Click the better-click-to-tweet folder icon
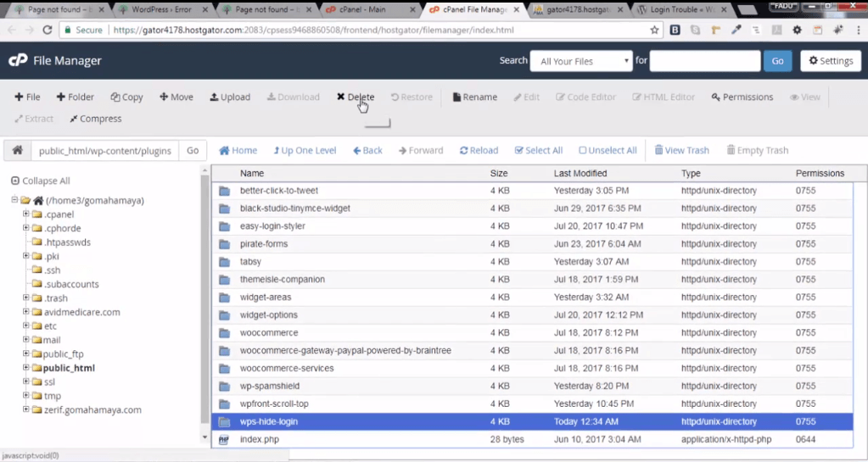The image size is (868, 462). (224, 191)
